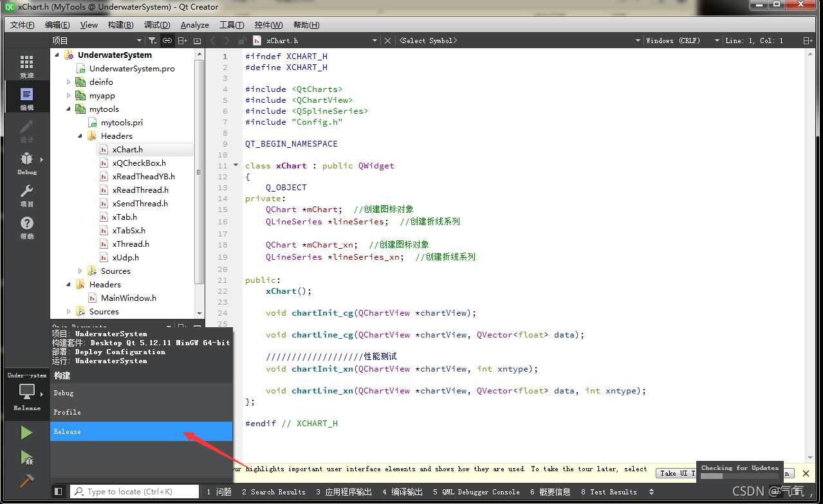The height and width of the screenshot is (504, 823).
Task: Split the project side panel
Action: (x=183, y=40)
